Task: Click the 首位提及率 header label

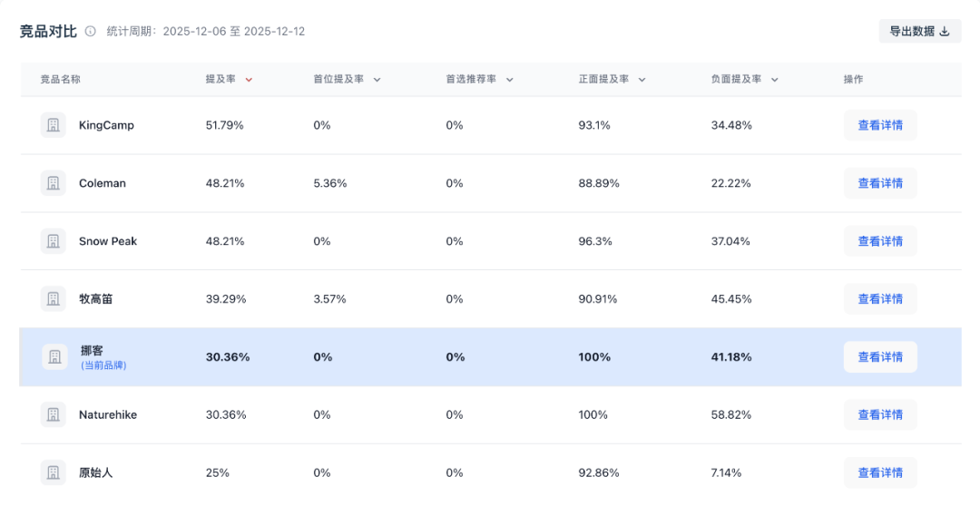Action: tap(338, 79)
